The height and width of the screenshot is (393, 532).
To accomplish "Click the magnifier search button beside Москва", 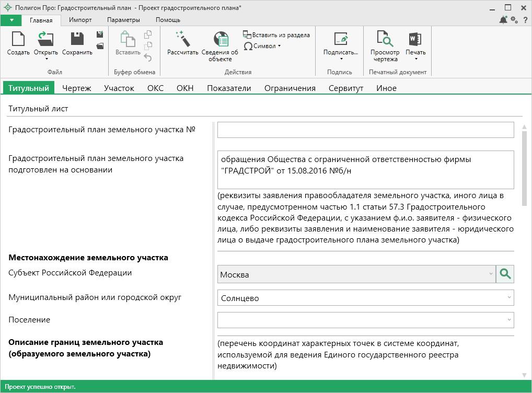I will [x=505, y=274].
